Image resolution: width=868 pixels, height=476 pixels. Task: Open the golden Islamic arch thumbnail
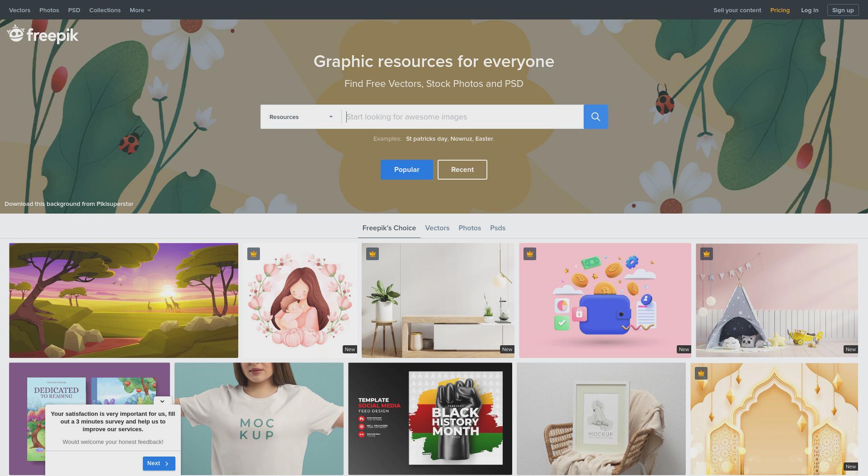[x=774, y=419]
